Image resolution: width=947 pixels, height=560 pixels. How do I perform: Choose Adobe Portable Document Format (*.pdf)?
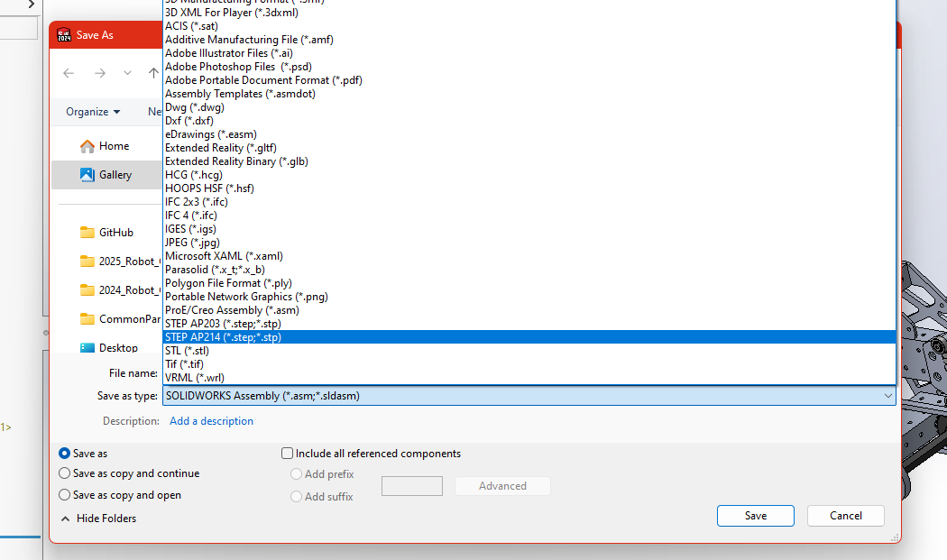coord(529,80)
